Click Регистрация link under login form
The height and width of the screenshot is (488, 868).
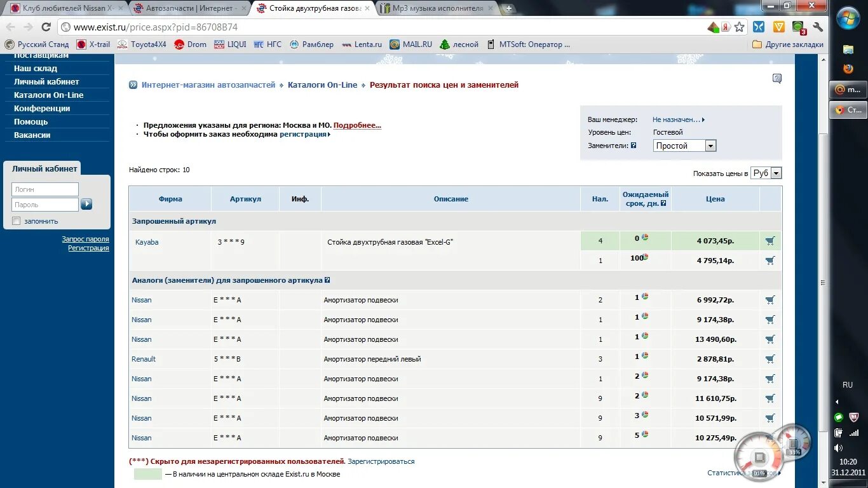coord(88,248)
